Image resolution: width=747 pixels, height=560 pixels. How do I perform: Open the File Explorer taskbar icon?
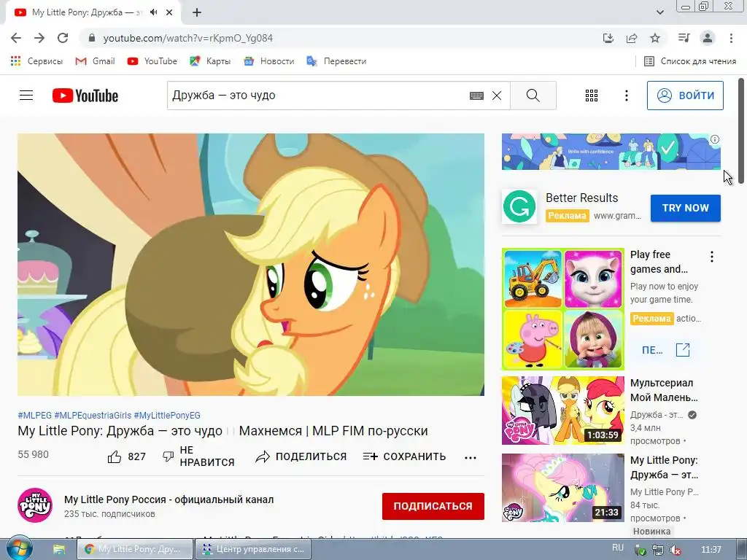[x=59, y=549]
